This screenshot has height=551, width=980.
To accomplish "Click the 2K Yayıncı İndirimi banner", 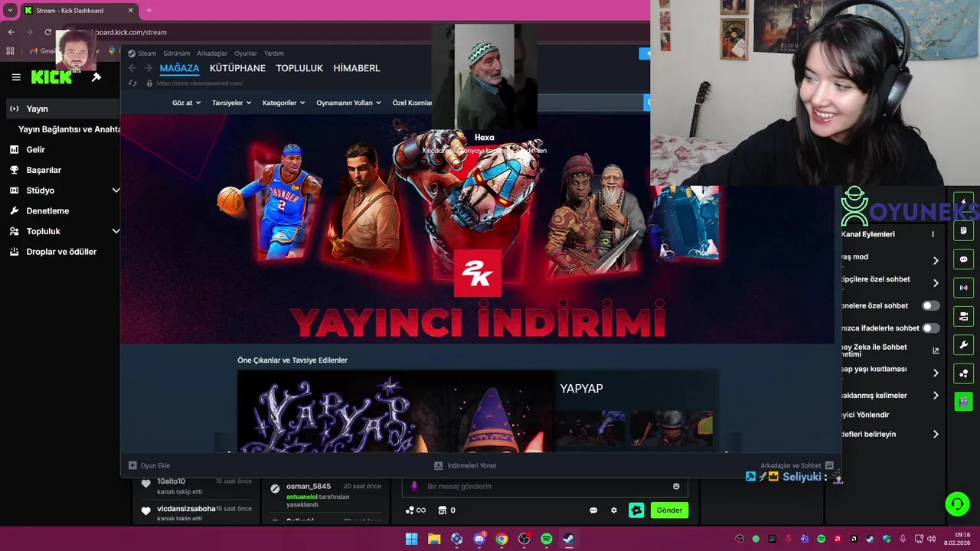I will pos(477,230).
